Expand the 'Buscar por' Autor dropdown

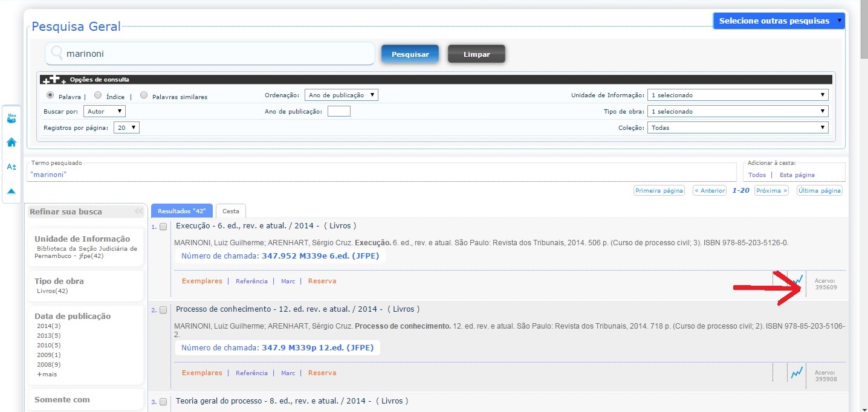tap(105, 111)
